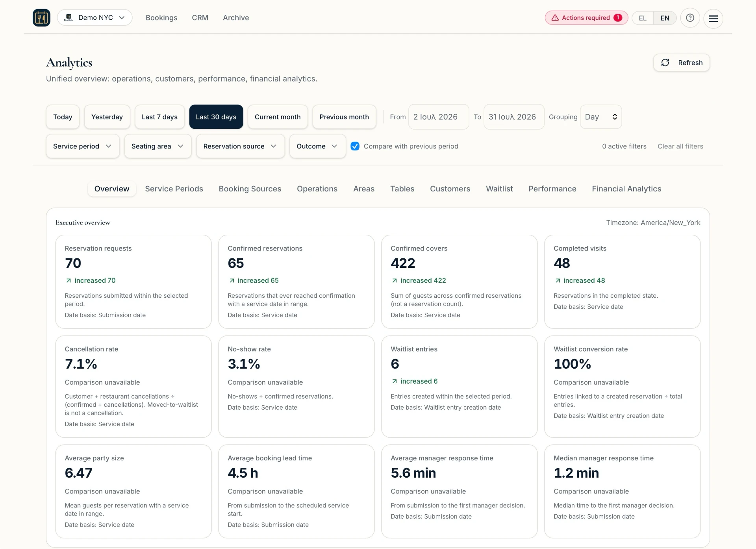Expand the Service period filter
756x549 pixels.
(83, 146)
